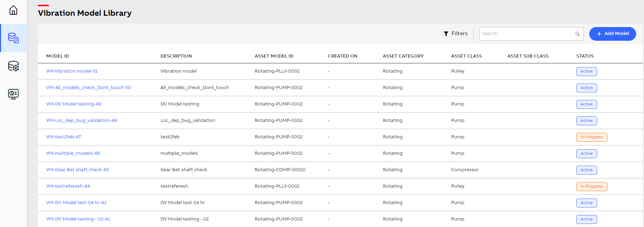Click the search magnifier icon
The width and height of the screenshot is (644, 227).
pos(578,34)
